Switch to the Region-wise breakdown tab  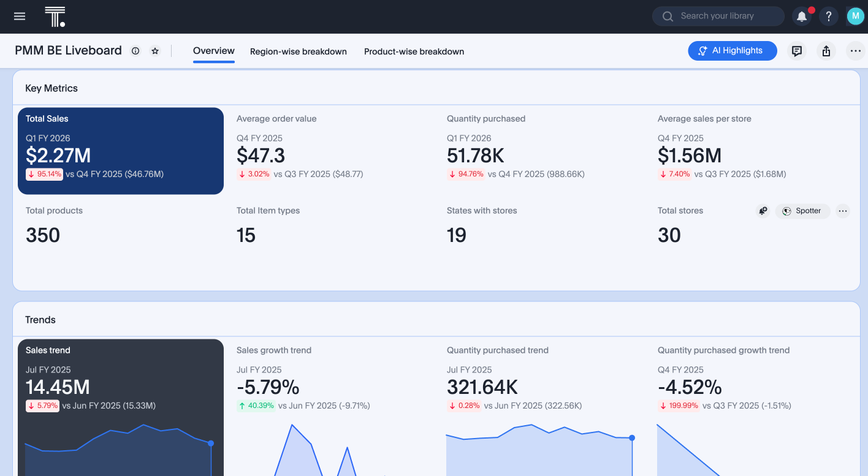tap(299, 51)
